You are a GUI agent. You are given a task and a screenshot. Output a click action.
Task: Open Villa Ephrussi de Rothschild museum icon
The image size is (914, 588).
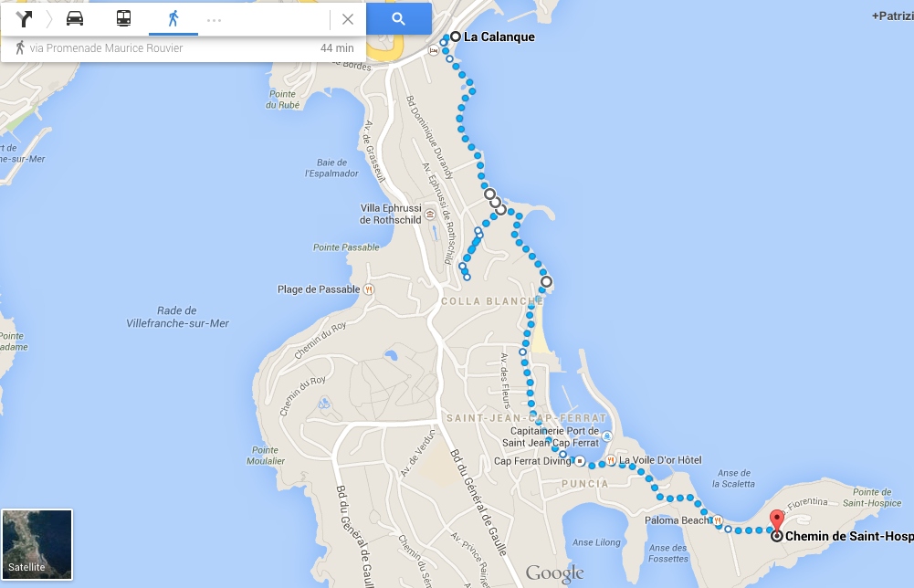pyautogui.click(x=429, y=215)
